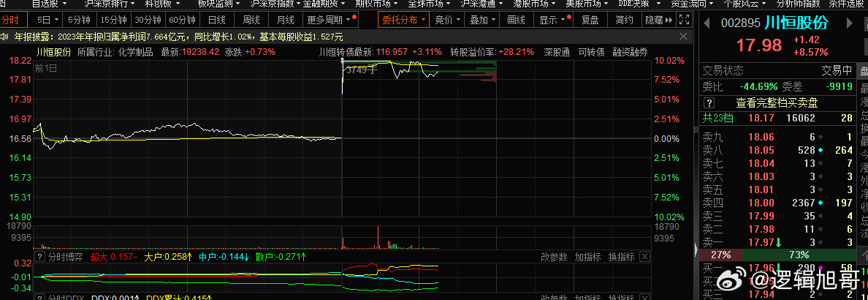Click help icon beside 查看完整档买卖盘
Screen dimensions: 868x300
[x=710, y=103]
